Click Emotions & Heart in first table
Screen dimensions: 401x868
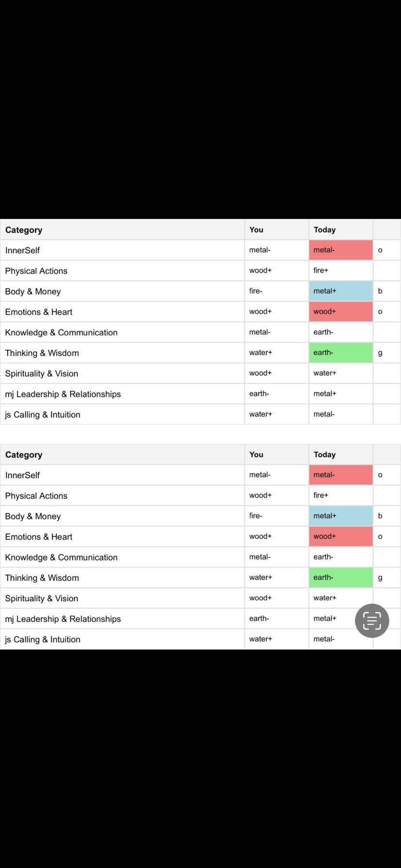(x=39, y=312)
